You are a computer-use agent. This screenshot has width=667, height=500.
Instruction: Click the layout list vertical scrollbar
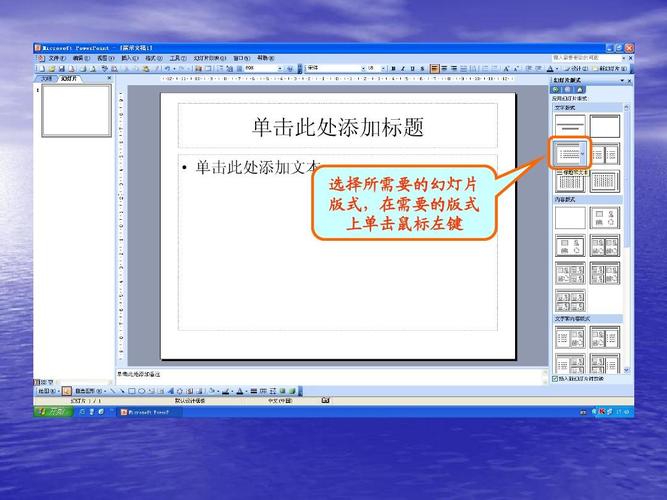[x=626, y=238]
